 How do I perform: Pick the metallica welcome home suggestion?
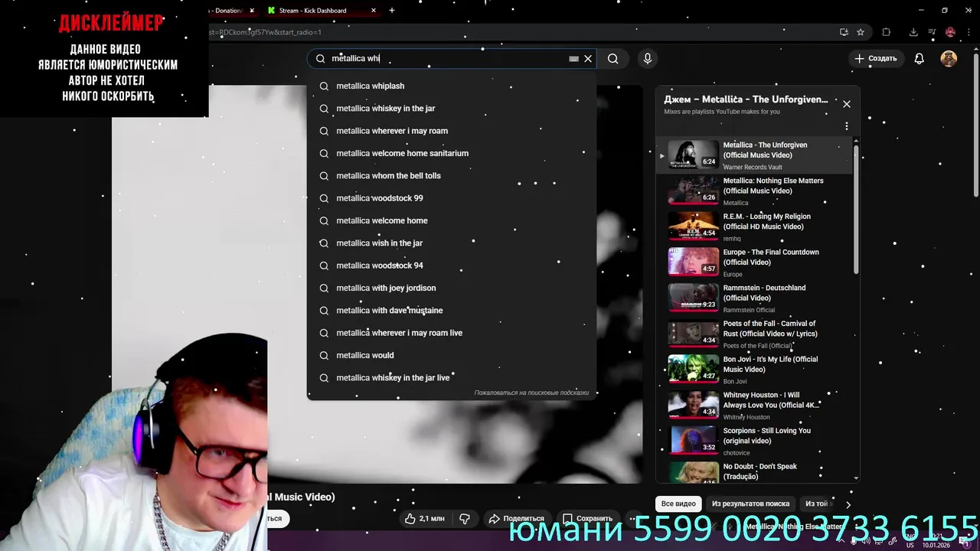[452, 220]
